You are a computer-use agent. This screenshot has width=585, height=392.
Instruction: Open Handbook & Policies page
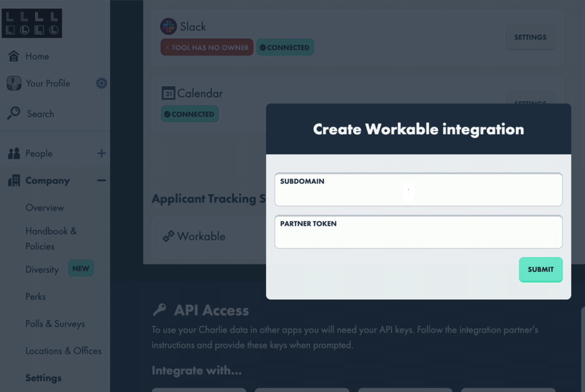[51, 239]
